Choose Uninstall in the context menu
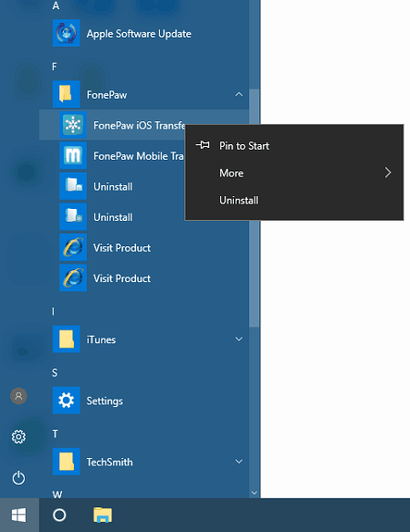 (294, 200)
